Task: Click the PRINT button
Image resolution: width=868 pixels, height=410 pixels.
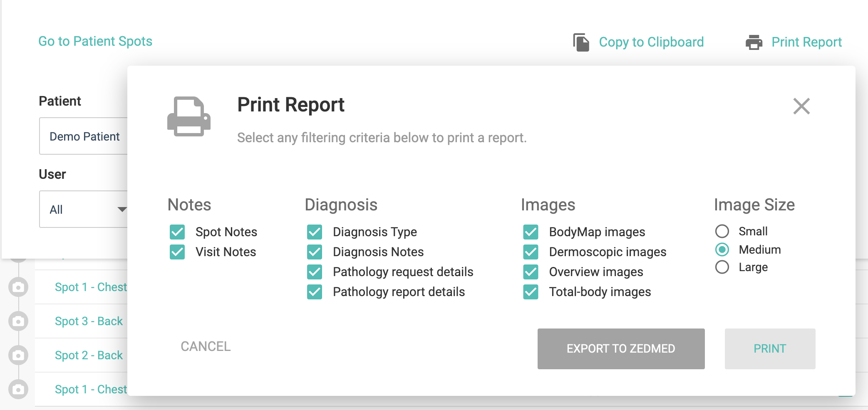Action: pos(769,348)
